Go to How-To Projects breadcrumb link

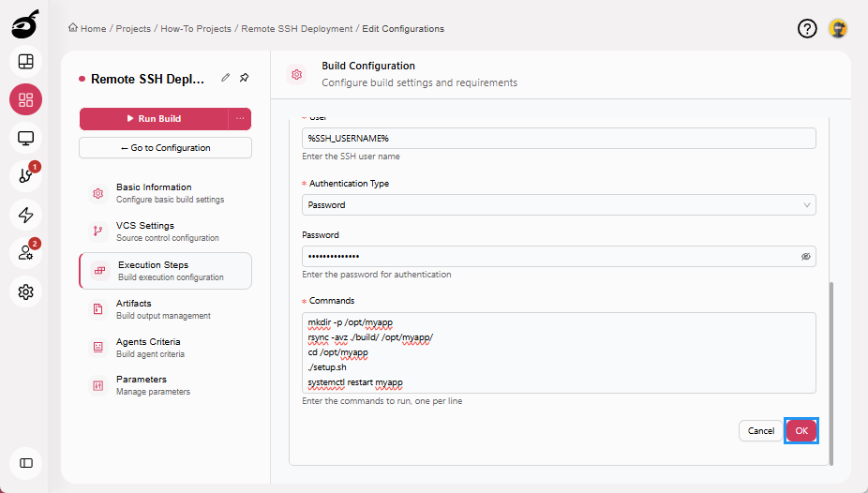tap(196, 29)
